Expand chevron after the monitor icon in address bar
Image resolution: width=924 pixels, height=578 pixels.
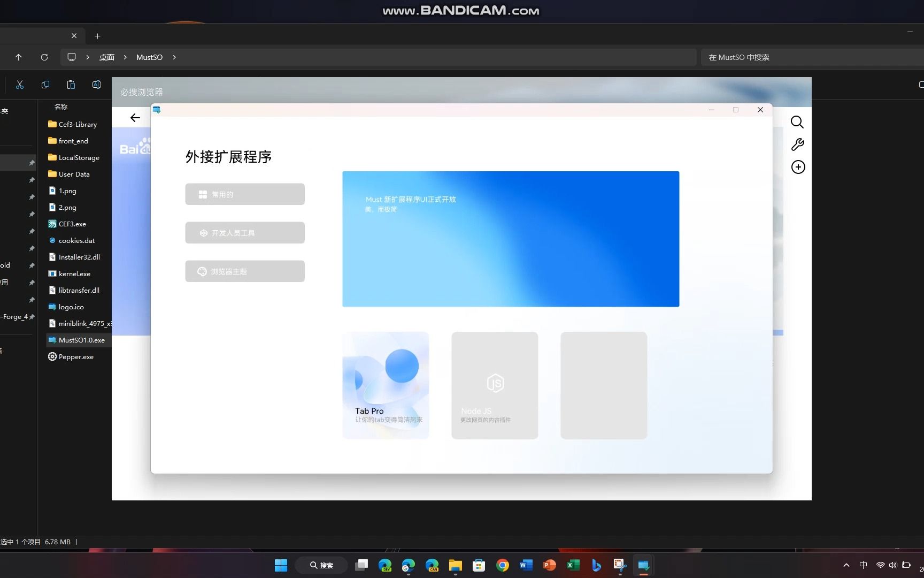tap(88, 57)
